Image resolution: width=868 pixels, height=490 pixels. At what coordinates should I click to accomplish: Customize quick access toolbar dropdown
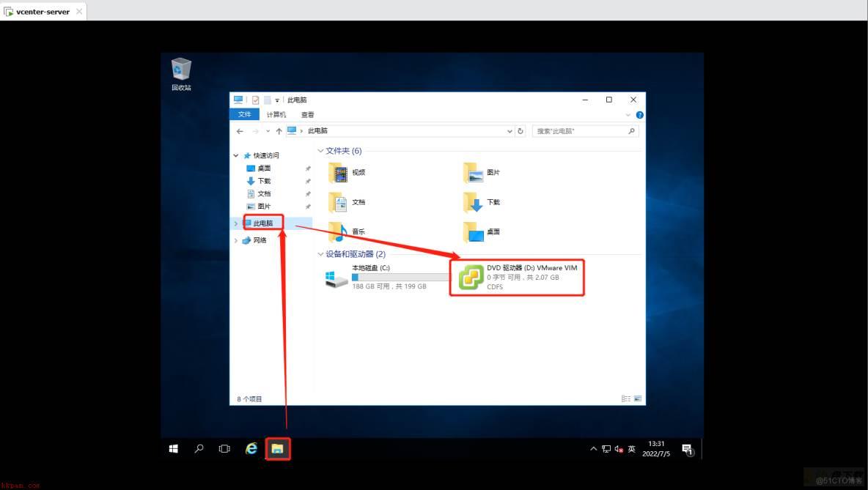(x=277, y=100)
